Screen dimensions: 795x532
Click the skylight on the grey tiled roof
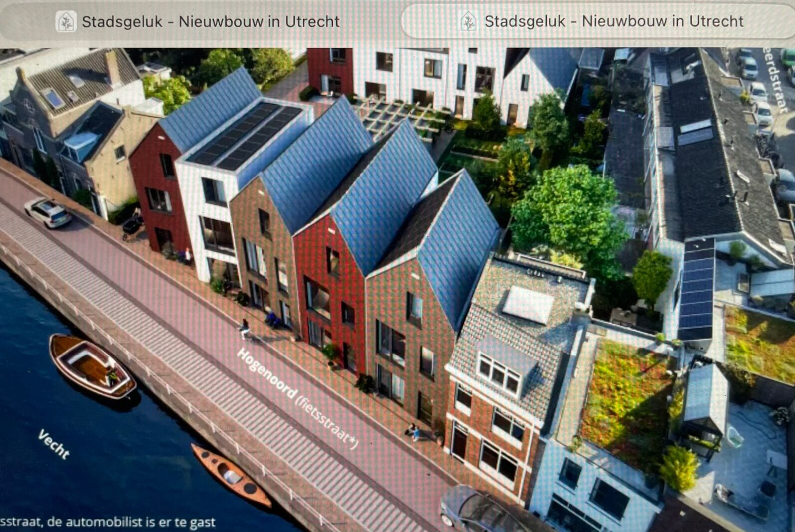point(528,304)
